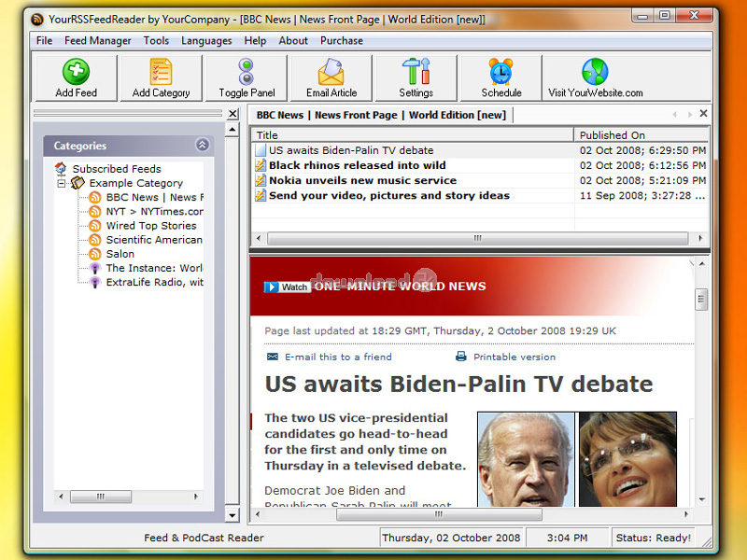Screen dimensions: 747x560
Task: Select the Salon feed in tree
Action: click(x=120, y=254)
